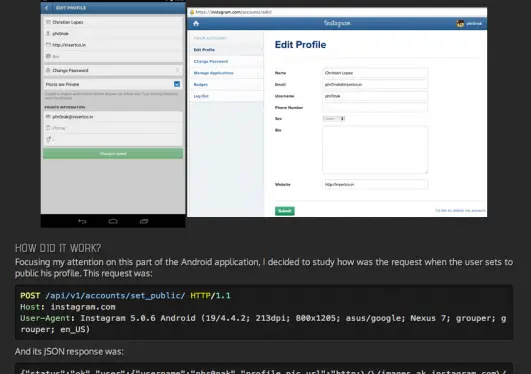Click the User-Agent line in the code block
This screenshot has width=531, height=374.
263,324
